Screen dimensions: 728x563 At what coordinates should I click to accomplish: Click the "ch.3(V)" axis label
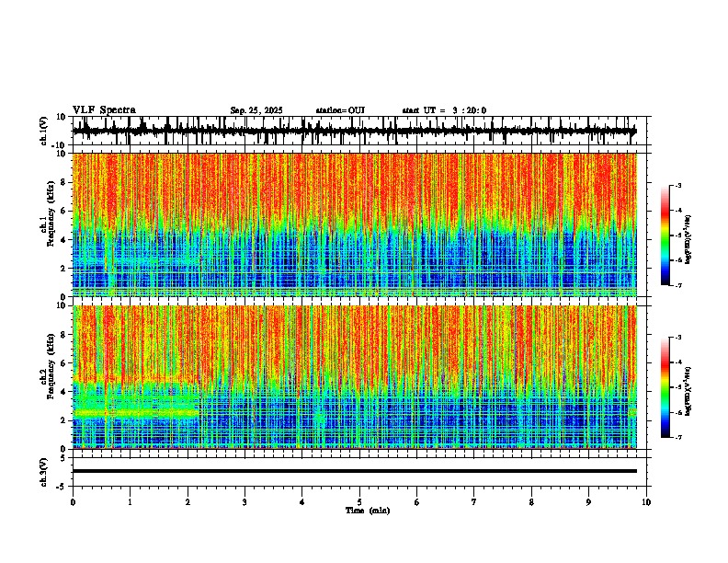click(x=44, y=472)
